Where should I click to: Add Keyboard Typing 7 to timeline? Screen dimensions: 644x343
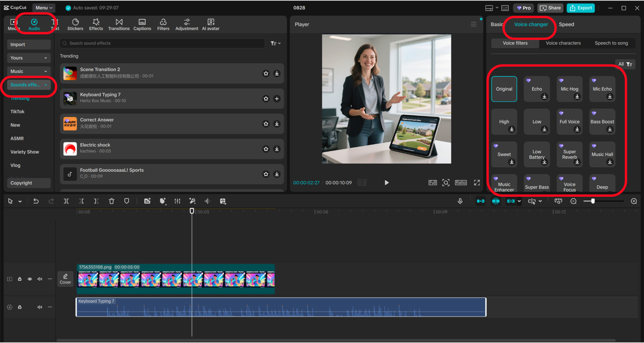click(277, 99)
